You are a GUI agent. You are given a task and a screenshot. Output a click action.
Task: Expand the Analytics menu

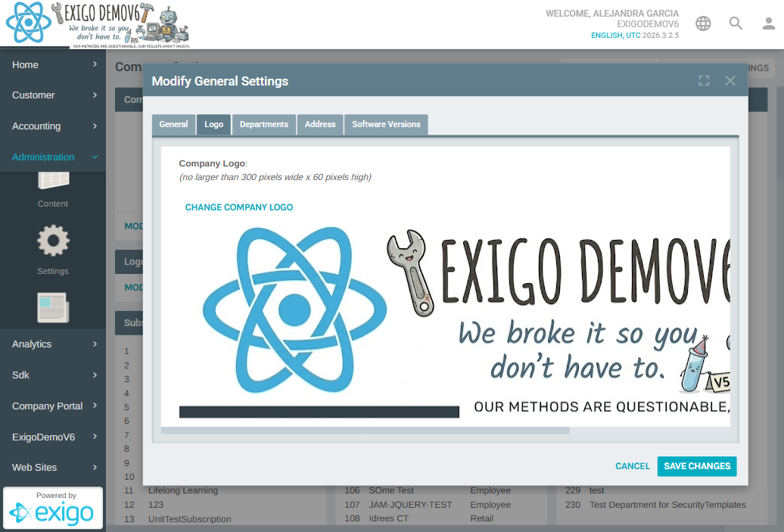[x=53, y=344]
